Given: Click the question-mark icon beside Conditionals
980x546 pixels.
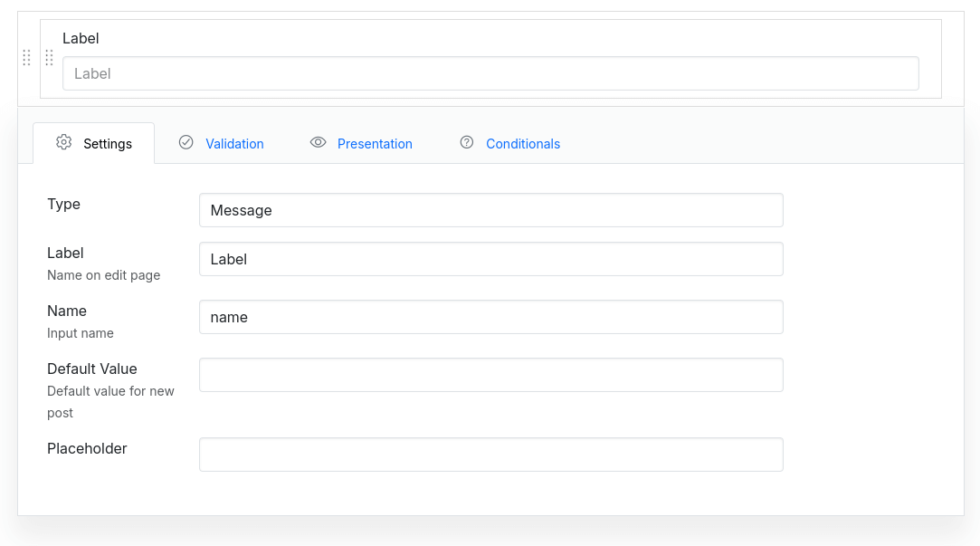Looking at the screenshot, I should click(x=467, y=142).
